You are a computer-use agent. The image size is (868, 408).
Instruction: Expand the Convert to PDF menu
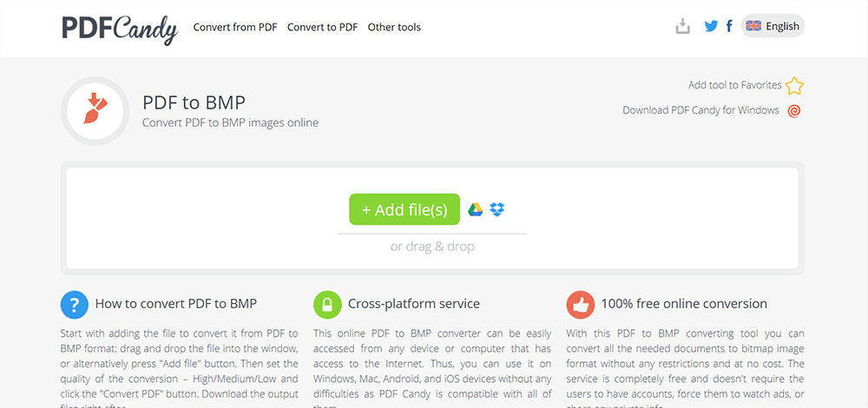pyautogui.click(x=322, y=27)
